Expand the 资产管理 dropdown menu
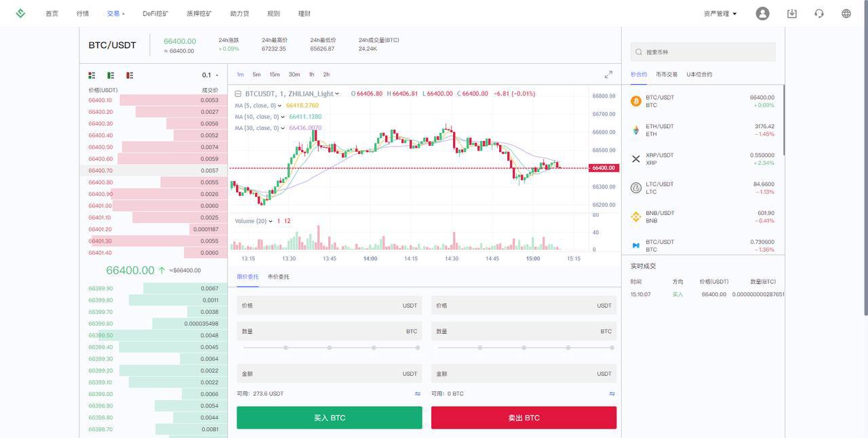 coord(718,12)
